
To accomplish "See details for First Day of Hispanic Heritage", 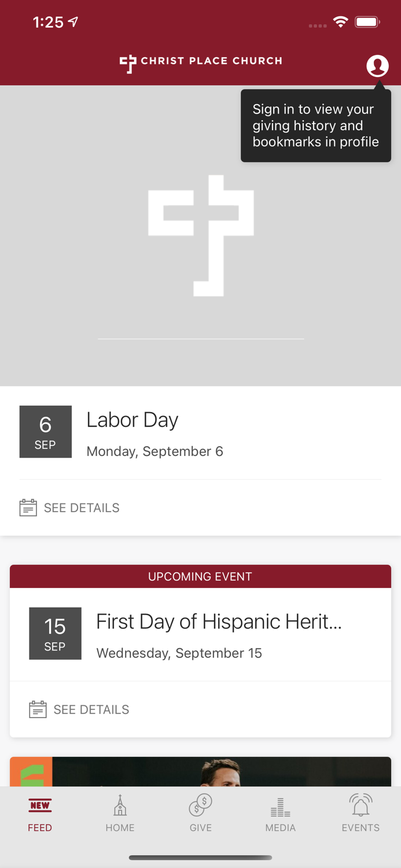I will click(91, 710).
